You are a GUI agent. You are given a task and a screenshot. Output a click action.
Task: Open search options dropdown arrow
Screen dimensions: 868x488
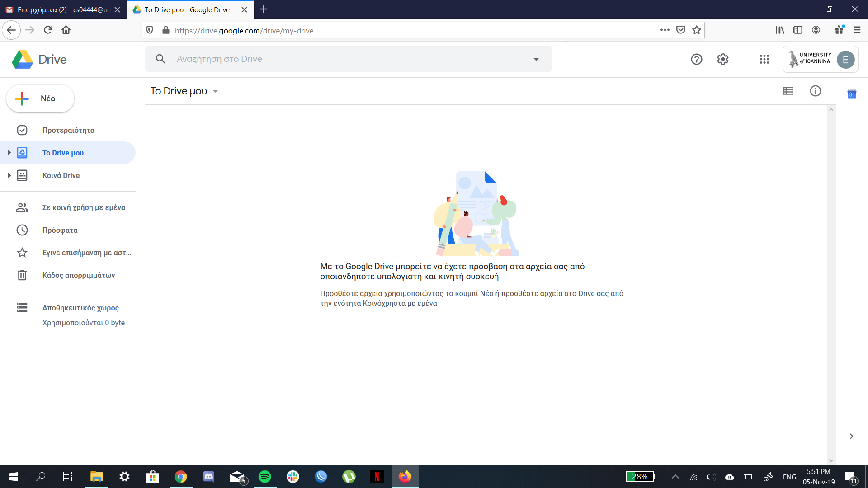coord(536,59)
